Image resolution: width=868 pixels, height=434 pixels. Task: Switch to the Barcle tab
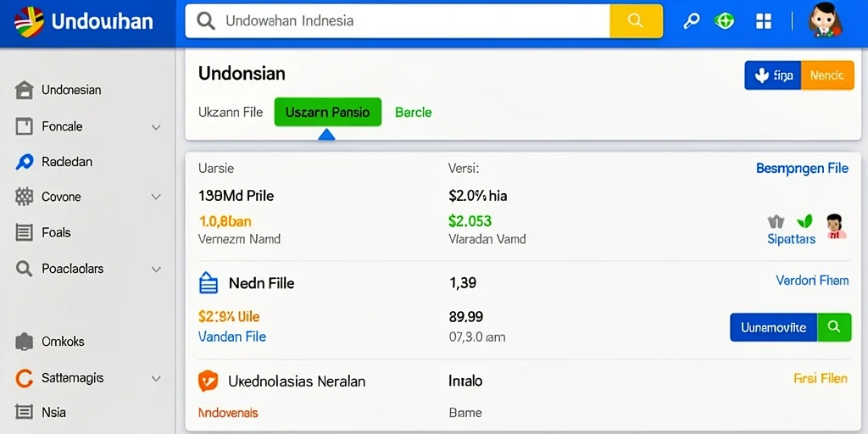pyautogui.click(x=413, y=113)
